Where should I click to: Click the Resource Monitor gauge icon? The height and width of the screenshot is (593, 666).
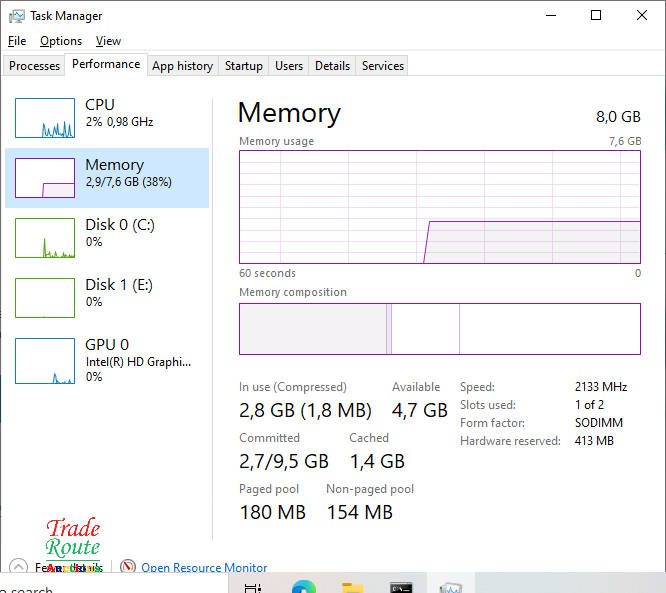128,567
